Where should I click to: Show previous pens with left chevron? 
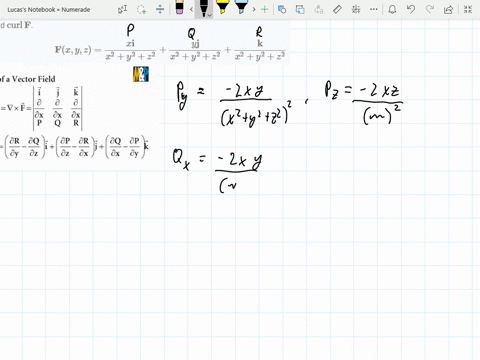pyautogui.click(x=191, y=9)
